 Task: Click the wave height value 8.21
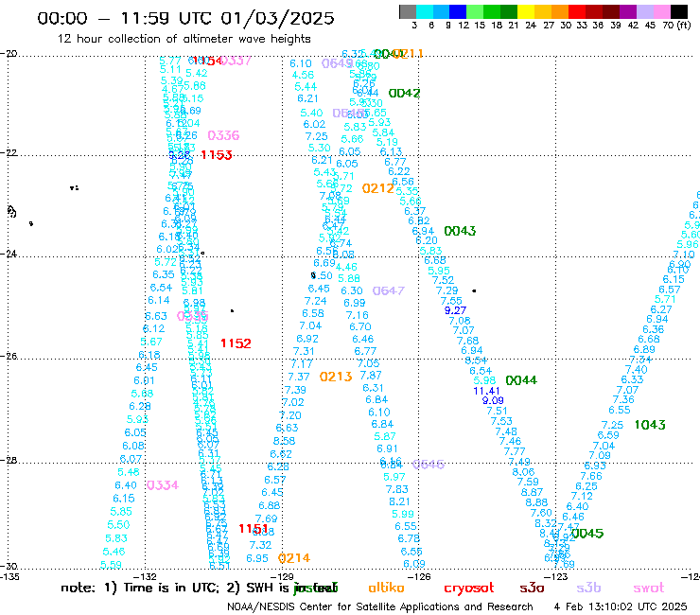pyautogui.click(x=399, y=502)
